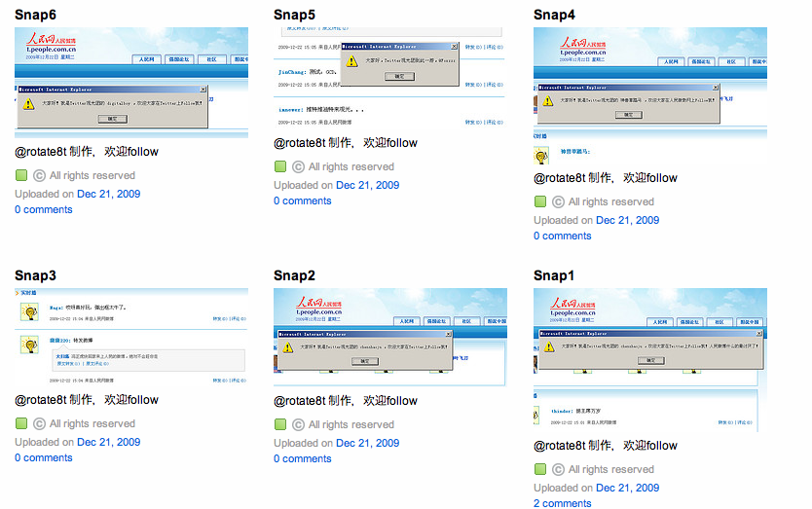
Task: Click copyright icon under Snap2
Action: click(x=299, y=425)
